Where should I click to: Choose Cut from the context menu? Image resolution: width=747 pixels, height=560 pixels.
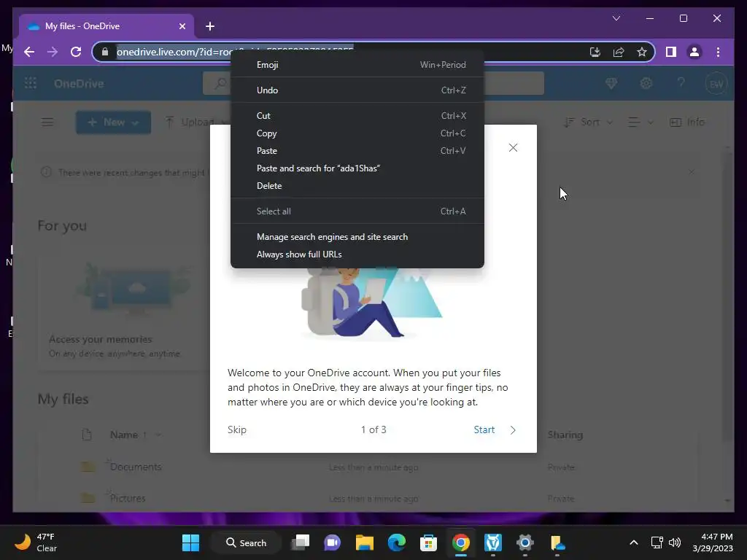click(x=357, y=116)
